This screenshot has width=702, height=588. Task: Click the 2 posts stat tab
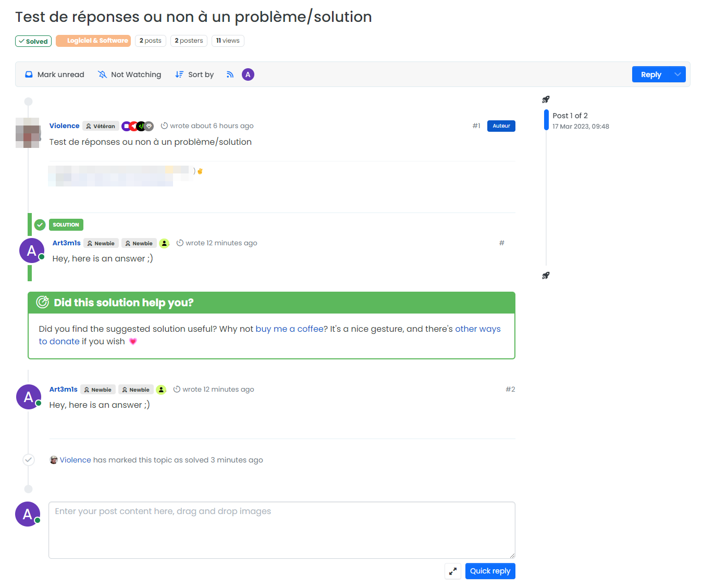click(151, 41)
